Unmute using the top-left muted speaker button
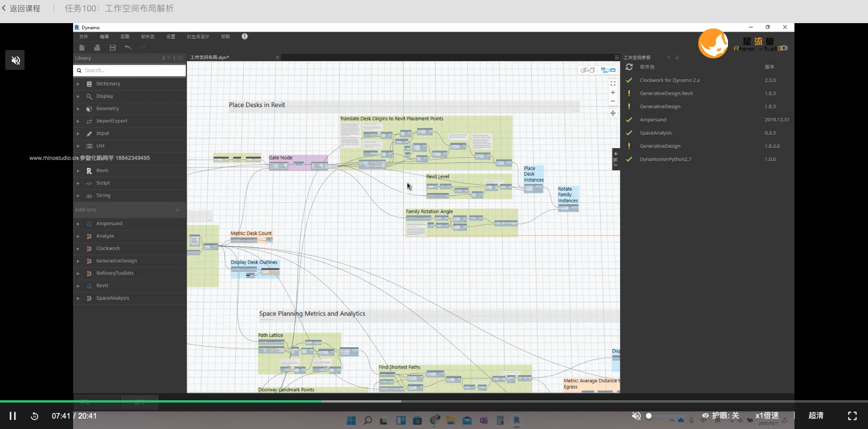The height and width of the screenshot is (429, 868). pos(15,60)
